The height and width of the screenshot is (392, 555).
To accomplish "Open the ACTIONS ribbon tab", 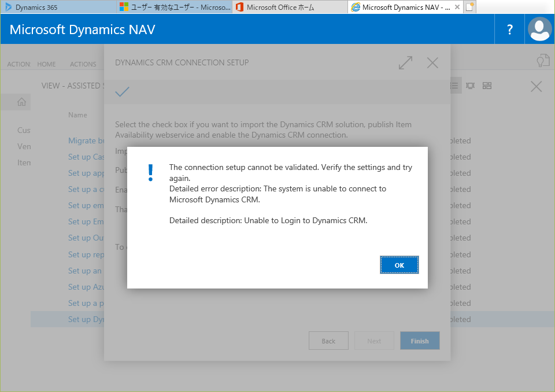I will [83, 64].
